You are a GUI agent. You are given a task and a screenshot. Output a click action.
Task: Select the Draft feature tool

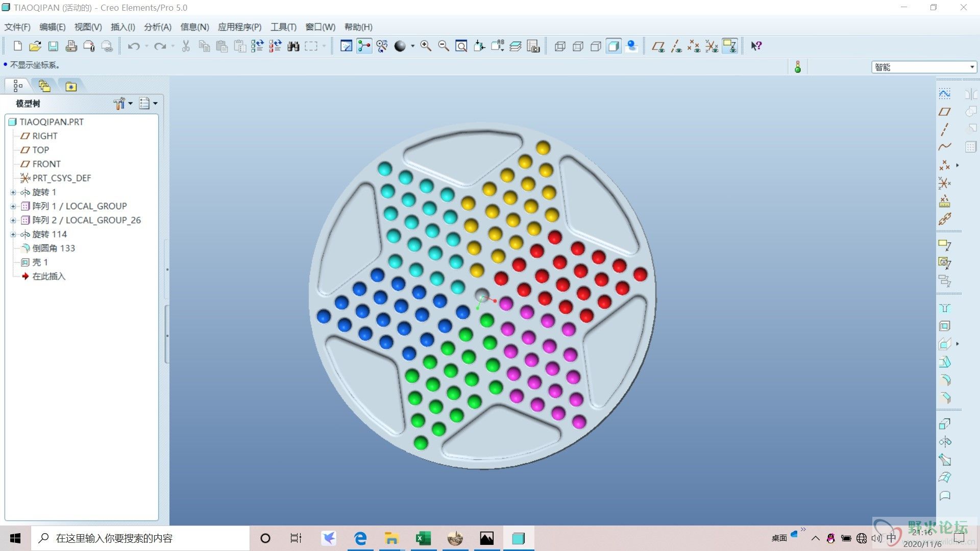tap(945, 362)
